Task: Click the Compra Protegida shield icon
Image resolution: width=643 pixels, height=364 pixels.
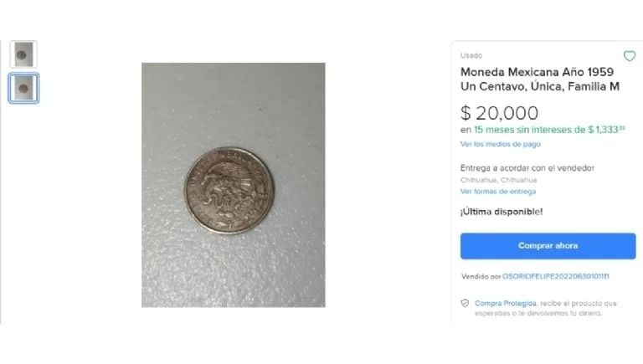Action: click(x=465, y=303)
